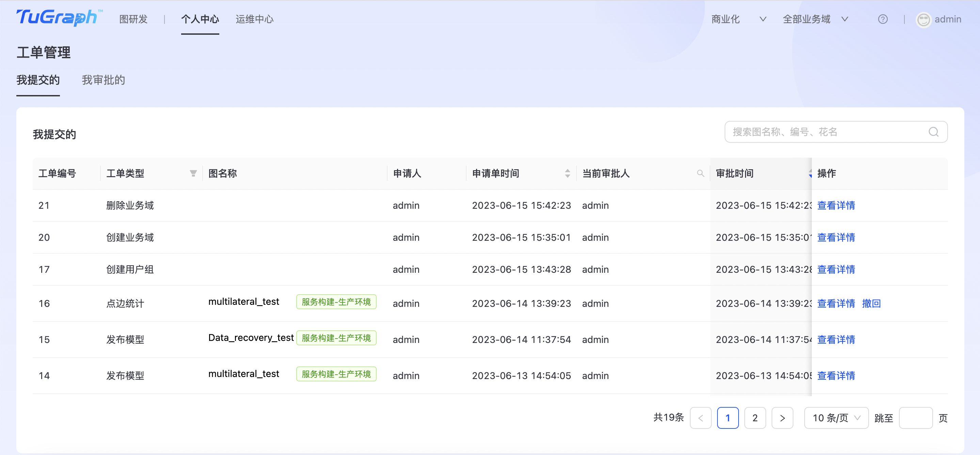Focus the 搜索图名称、编号、花名 search field
Viewport: 980px width, 455px height.
[x=836, y=132]
